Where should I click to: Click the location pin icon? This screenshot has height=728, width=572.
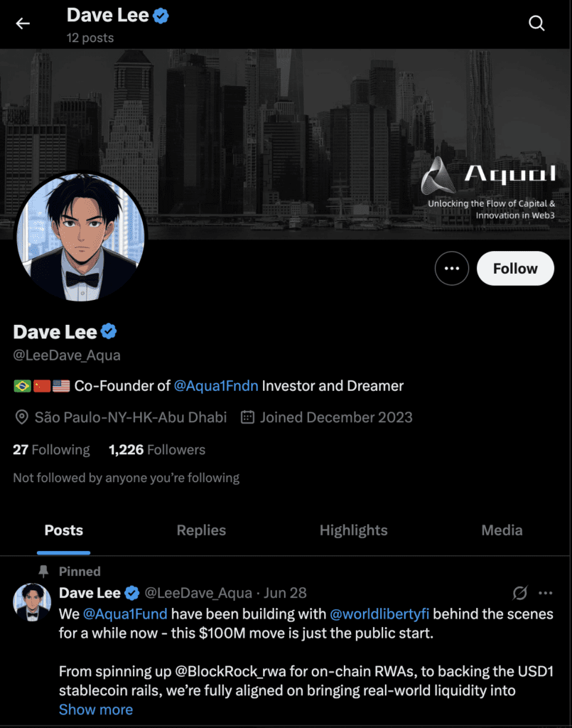coord(21,417)
